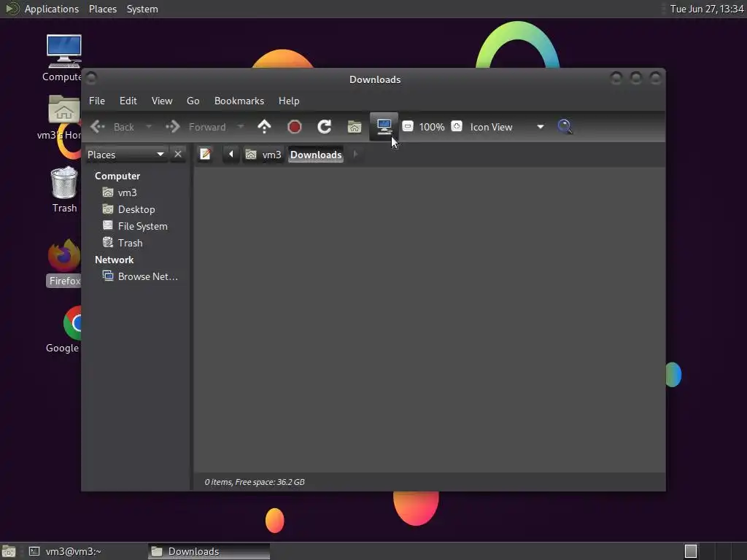The height and width of the screenshot is (560, 747).
Task: Open Forward history dropdown arrow
Action: click(x=241, y=127)
